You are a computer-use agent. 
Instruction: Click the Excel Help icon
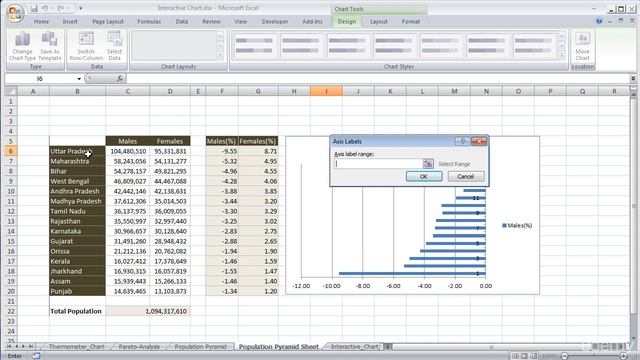pyautogui.click(x=599, y=21)
